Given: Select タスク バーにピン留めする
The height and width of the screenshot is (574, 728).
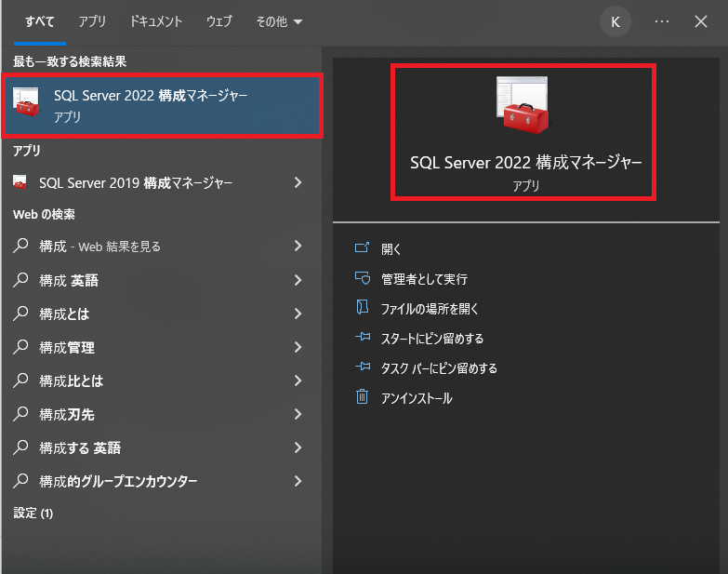Looking at the screenshot, I should pyautogui.click(x=439, y=368).
